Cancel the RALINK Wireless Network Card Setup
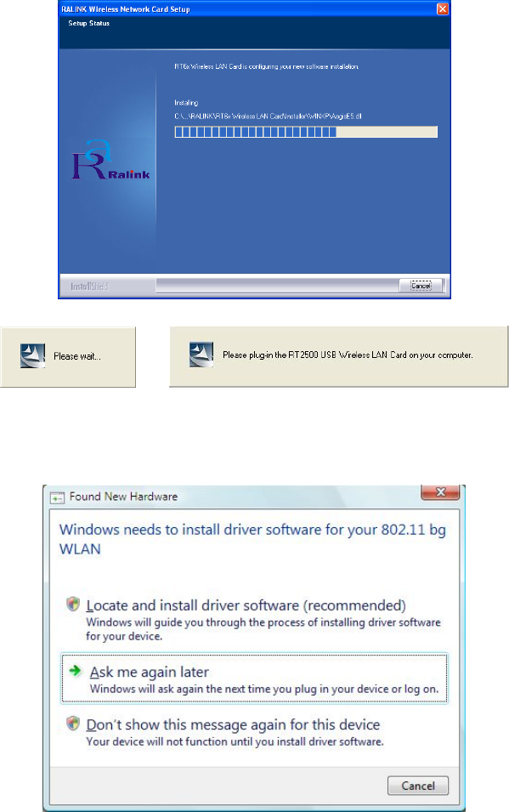Image resolution: width=509 pixels, height=812 pixels. (421, 286)
